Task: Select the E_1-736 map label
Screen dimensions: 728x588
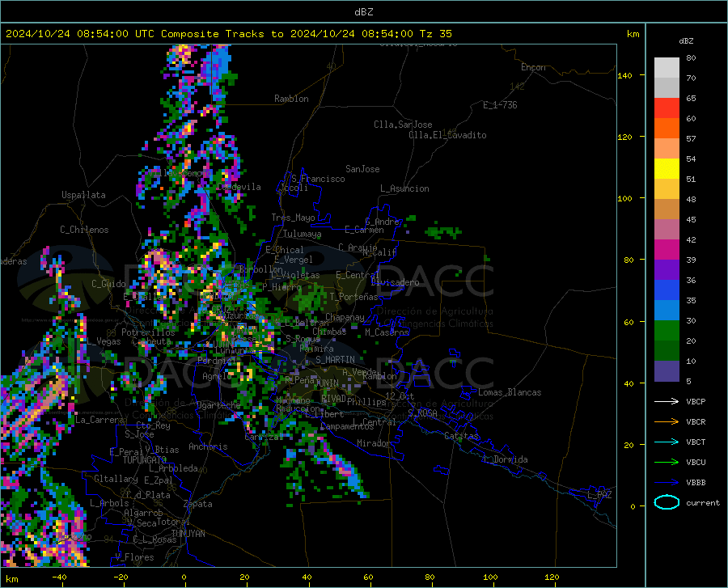Action: (x=500, y=105)
